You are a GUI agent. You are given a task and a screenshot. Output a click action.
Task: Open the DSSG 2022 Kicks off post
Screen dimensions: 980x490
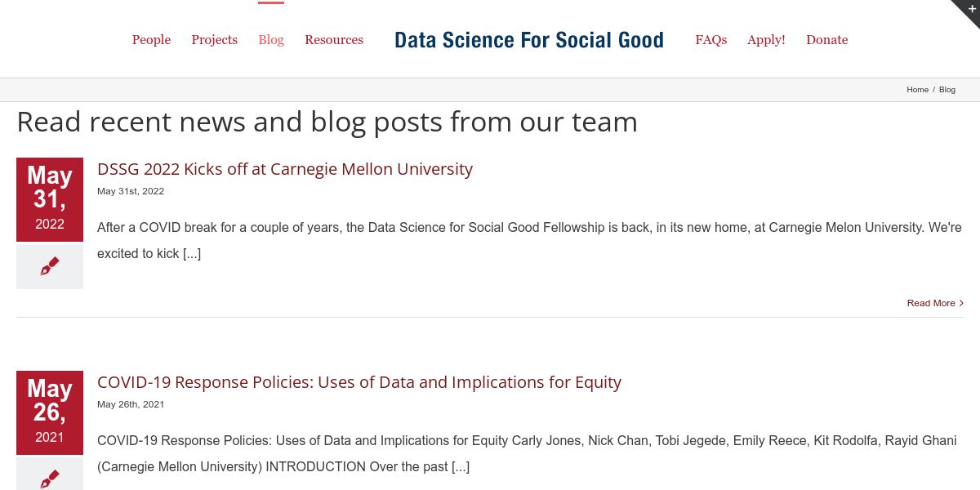point(285,169)
